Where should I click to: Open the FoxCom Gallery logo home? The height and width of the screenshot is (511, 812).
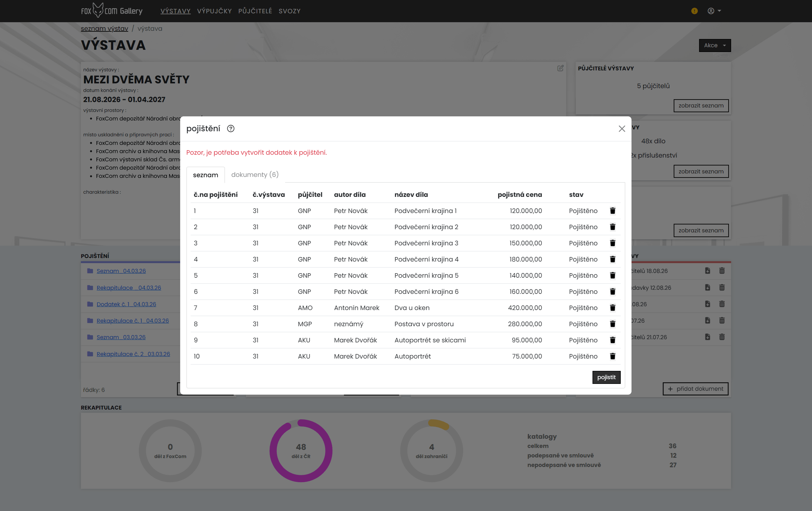[112, 10]
